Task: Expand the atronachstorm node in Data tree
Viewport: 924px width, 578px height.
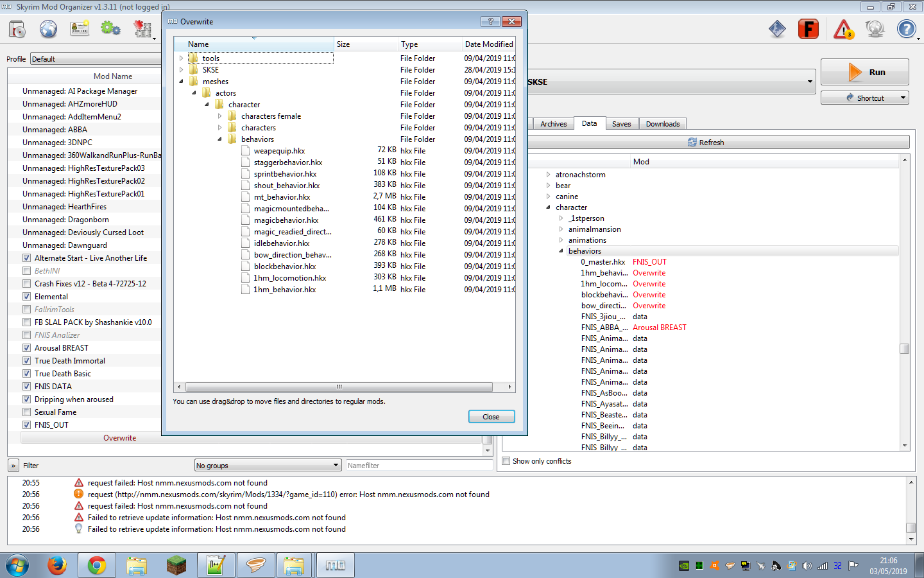Action: point(548,175)
